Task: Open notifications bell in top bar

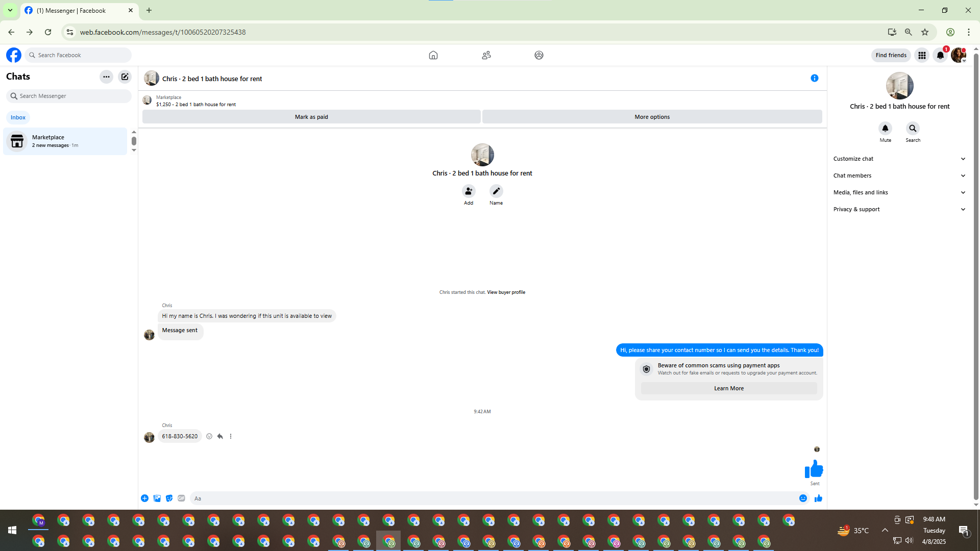Action: point(940,55)
